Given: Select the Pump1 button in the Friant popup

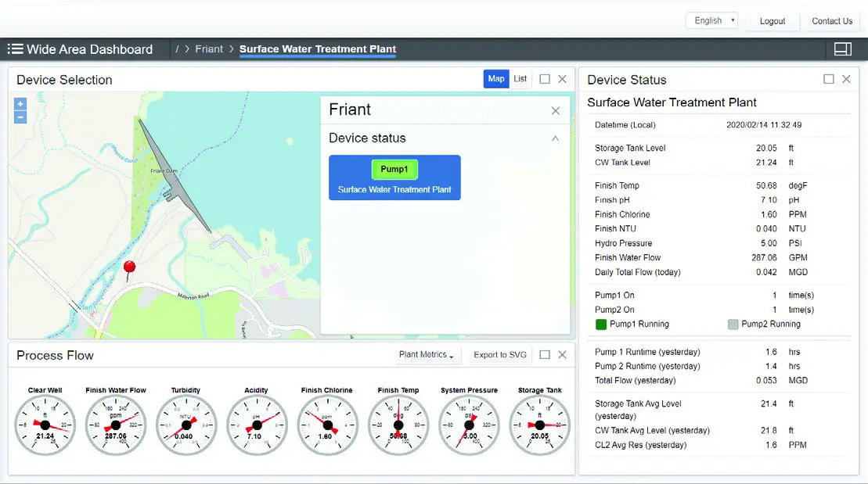Looking at the screenshot, I should tap(394, 169).
